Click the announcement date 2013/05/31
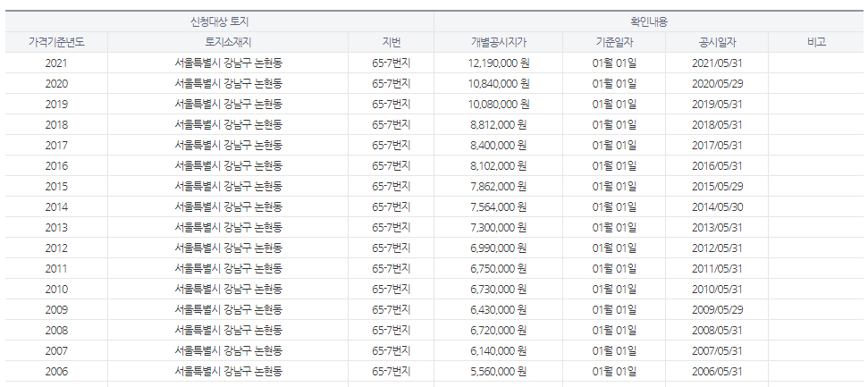 point(717,228)
